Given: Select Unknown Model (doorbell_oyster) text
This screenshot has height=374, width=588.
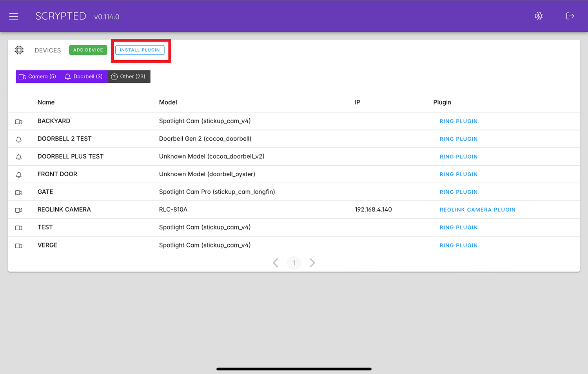Looking at the screenshot, I should pos(207,174).
